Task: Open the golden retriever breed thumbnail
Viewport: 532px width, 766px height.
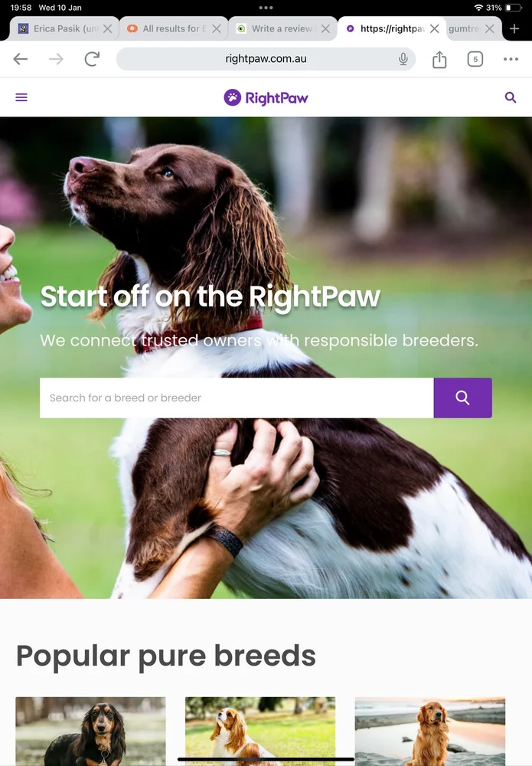Action: 430,732
